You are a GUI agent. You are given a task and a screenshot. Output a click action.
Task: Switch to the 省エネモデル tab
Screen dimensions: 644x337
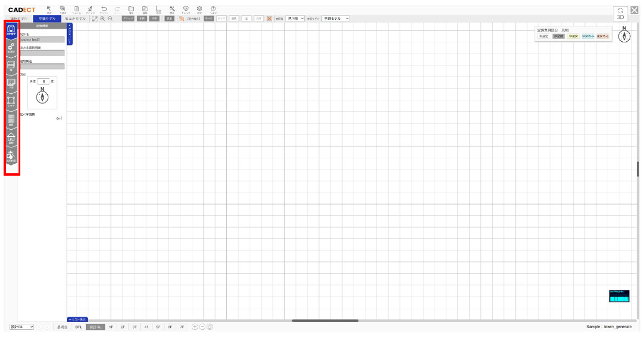75,19
